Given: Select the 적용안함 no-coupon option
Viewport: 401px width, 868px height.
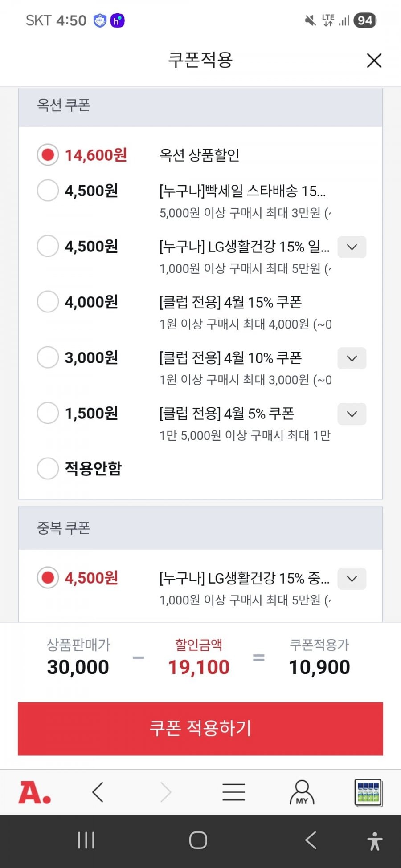Looking at the screenshot, I should [x=48, y=468].
